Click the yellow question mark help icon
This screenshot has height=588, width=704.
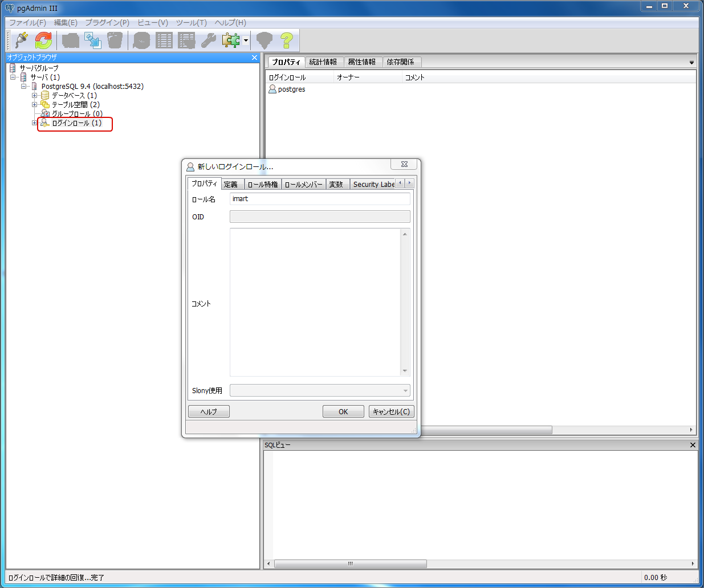tap(287, 40)
